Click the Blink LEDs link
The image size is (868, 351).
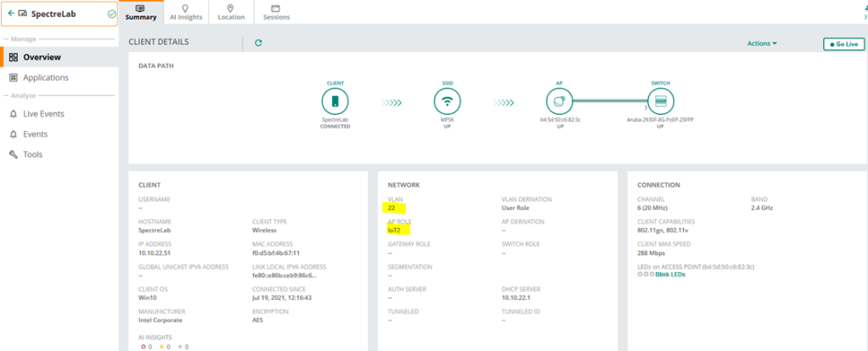click(669, 275)
